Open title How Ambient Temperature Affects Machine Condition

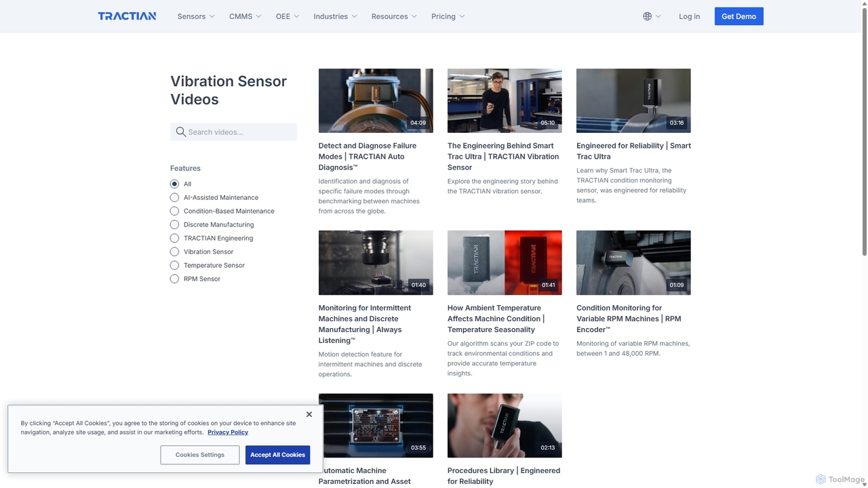(x=496, y=319)
